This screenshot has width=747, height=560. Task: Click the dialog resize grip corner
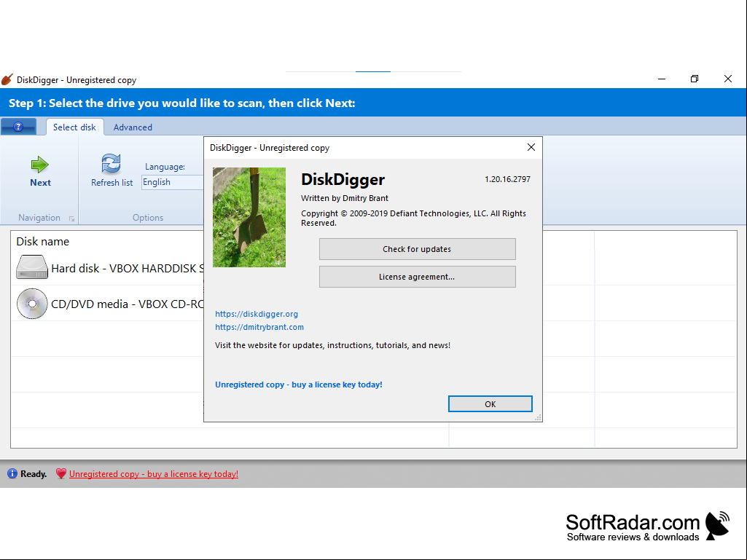[x=538, y=417]
